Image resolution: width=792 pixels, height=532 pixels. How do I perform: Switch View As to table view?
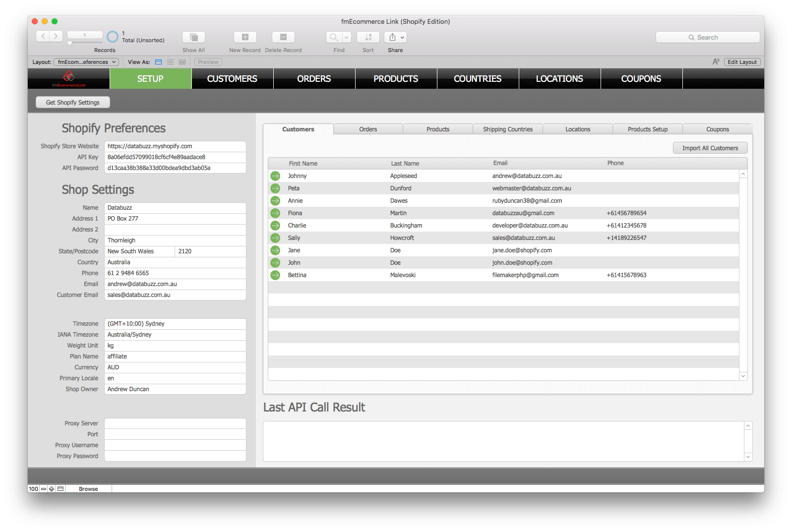(183, 62)
